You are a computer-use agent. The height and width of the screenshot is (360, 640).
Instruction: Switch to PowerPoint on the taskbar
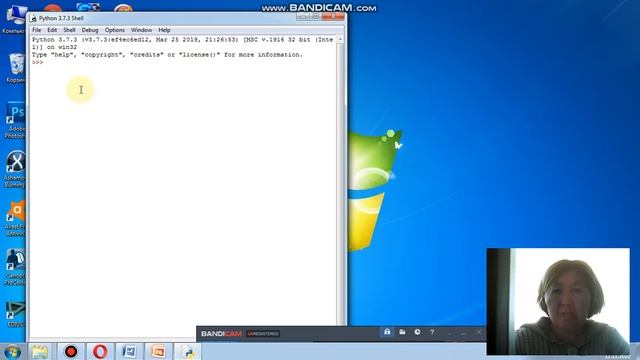(x=158, y=352)
